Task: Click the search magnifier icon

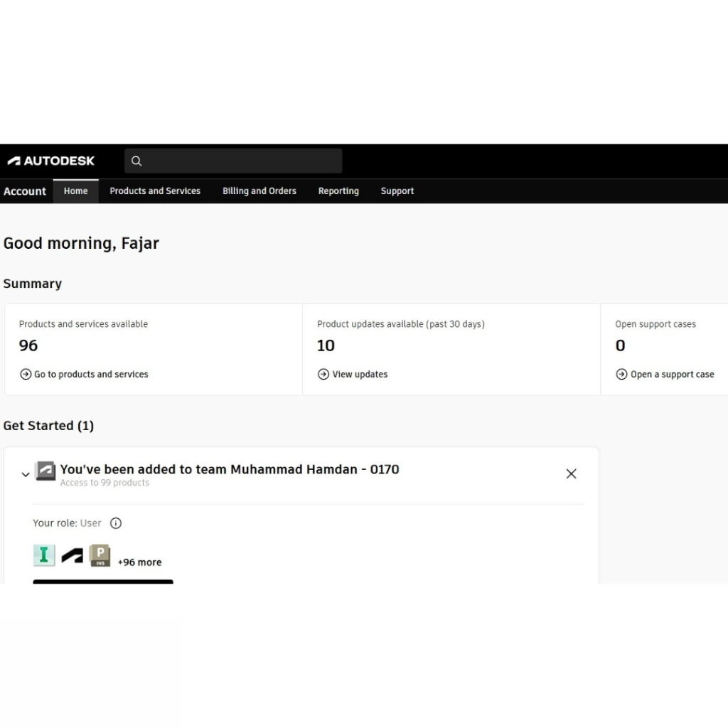Action: pyautogui.click(x=136, y=161)
